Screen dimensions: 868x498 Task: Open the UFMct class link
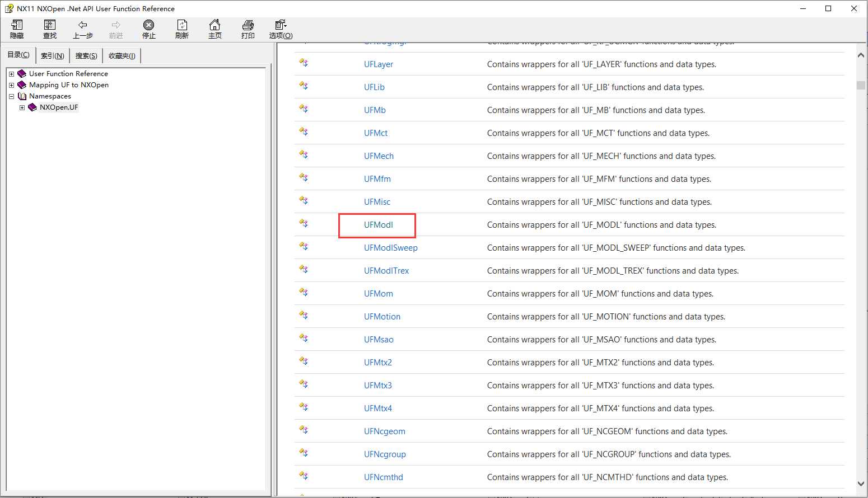[376, 133]
